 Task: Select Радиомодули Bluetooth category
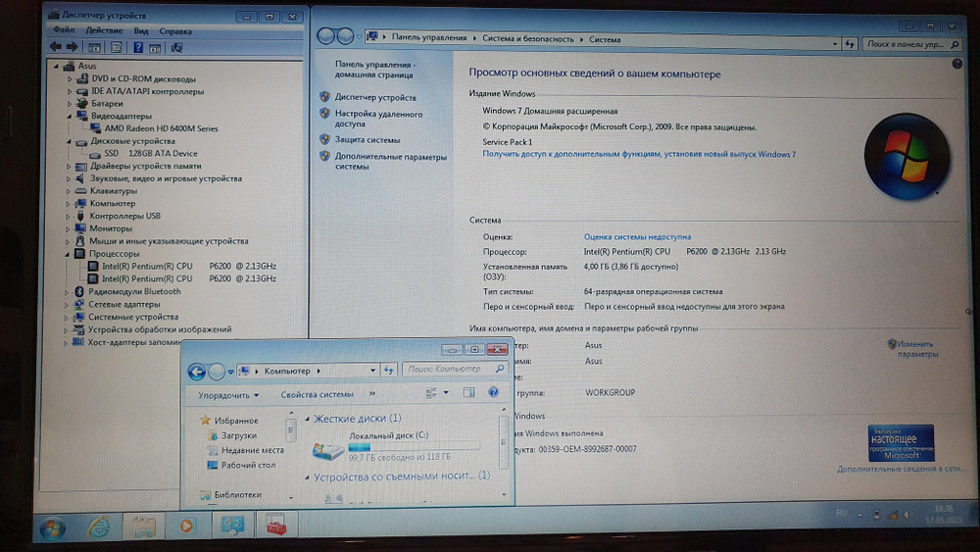point(134,291)
